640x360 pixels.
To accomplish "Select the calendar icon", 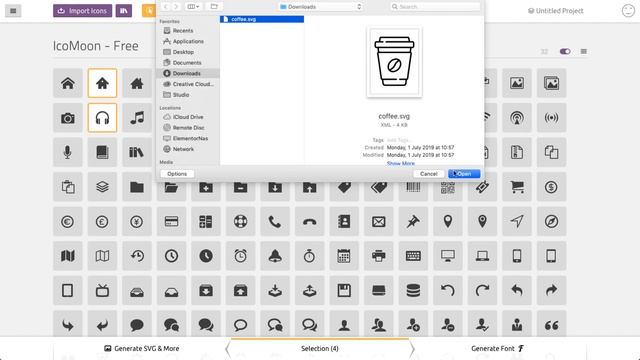I will (344, 256).
